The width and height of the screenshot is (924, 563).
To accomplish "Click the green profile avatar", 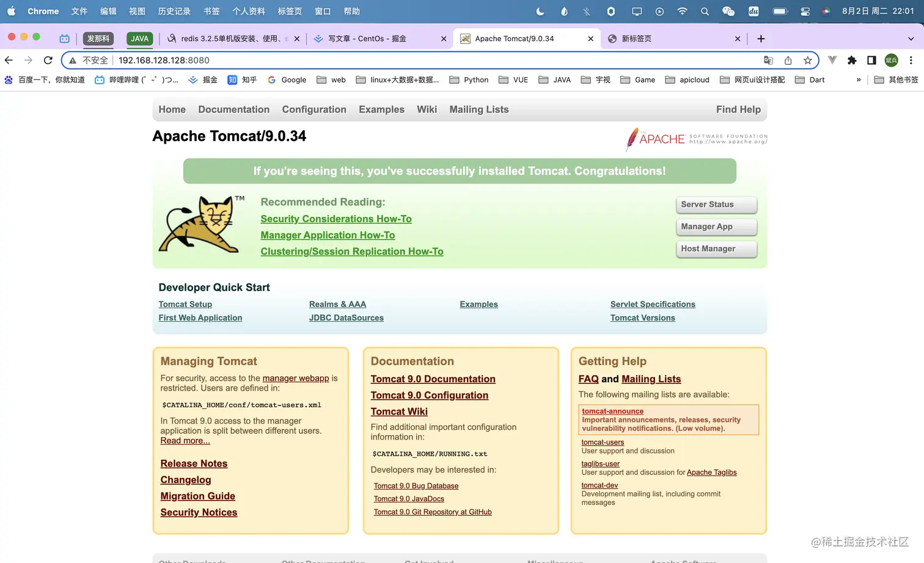I will 892,60.
